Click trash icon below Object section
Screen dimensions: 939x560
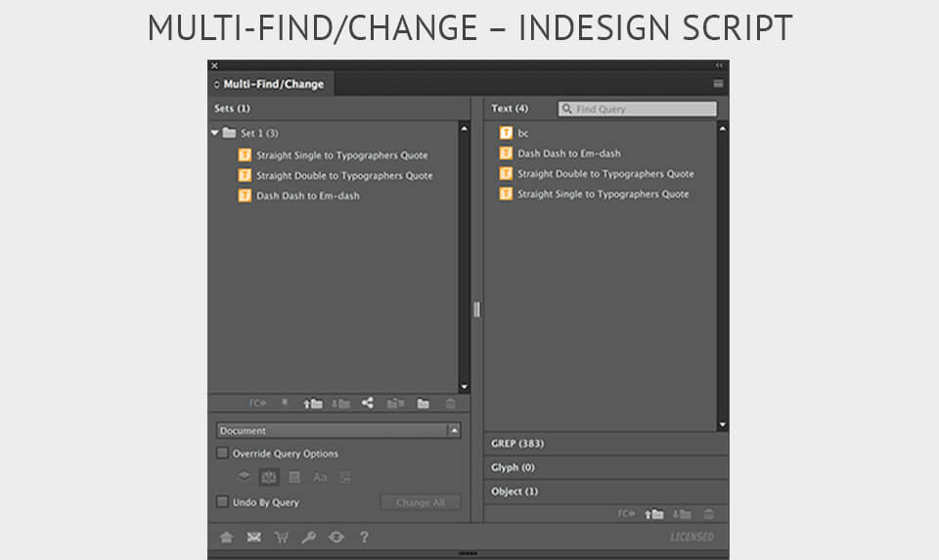pos(709,514)
